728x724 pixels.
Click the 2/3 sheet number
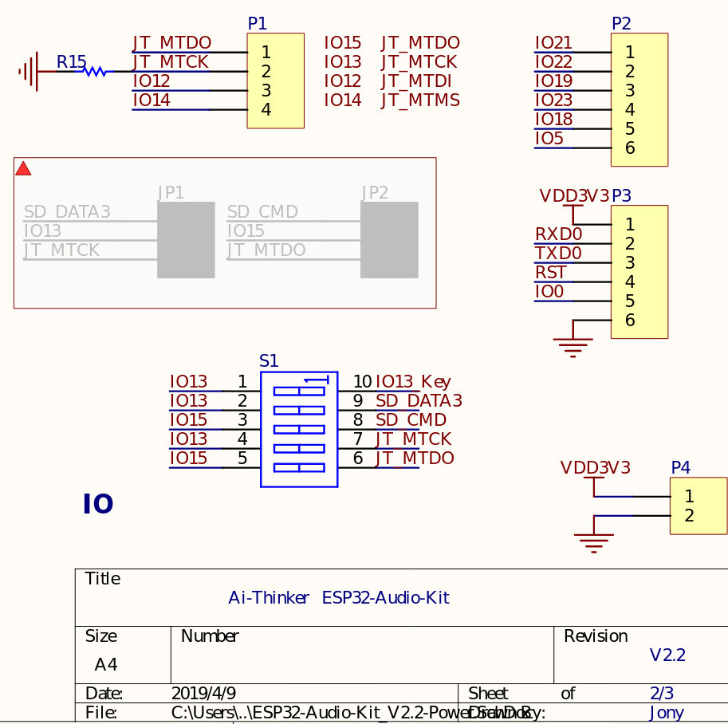[662, 694]
